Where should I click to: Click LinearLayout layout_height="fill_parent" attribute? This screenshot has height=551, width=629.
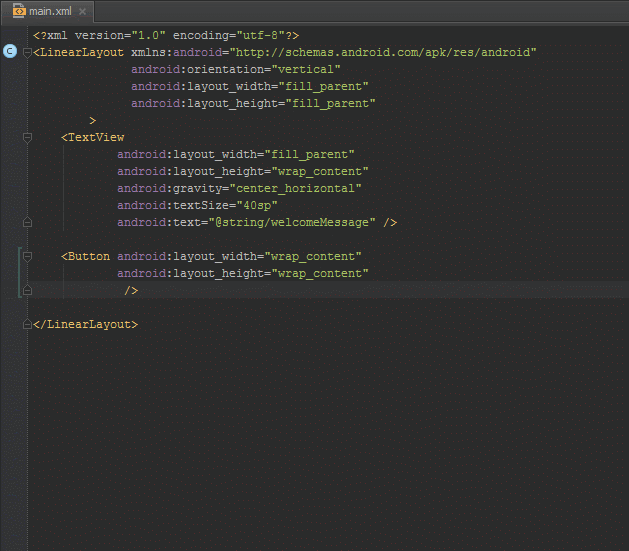click(253, 103)
